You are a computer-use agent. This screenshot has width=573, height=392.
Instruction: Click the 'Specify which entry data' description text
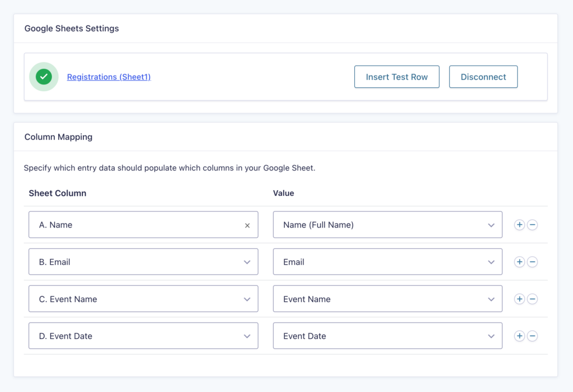pos(170,168)
